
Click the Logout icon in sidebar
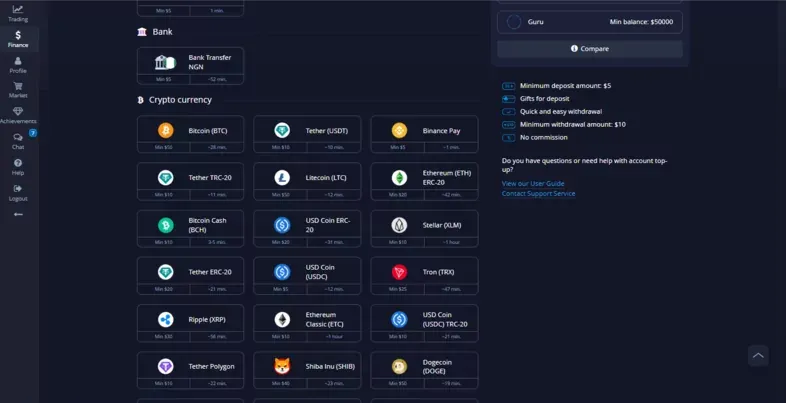click(x=18, y=188)
